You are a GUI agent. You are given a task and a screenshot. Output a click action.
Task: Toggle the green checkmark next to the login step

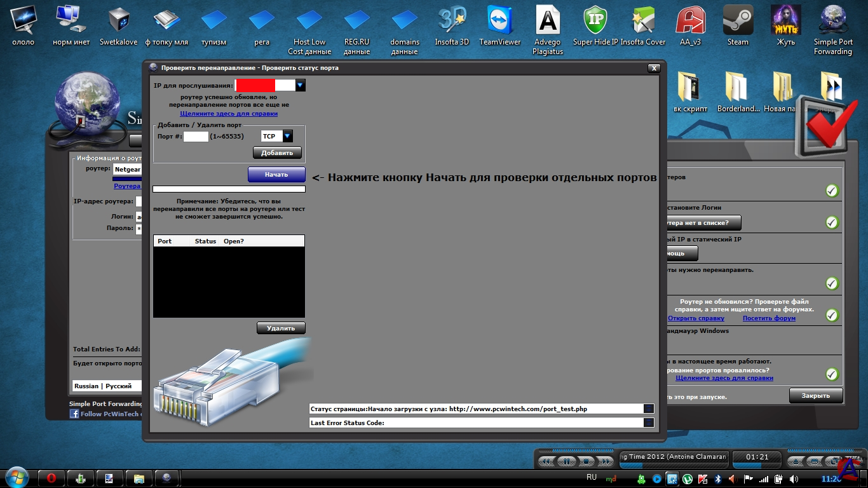click(x=832, y=222)
